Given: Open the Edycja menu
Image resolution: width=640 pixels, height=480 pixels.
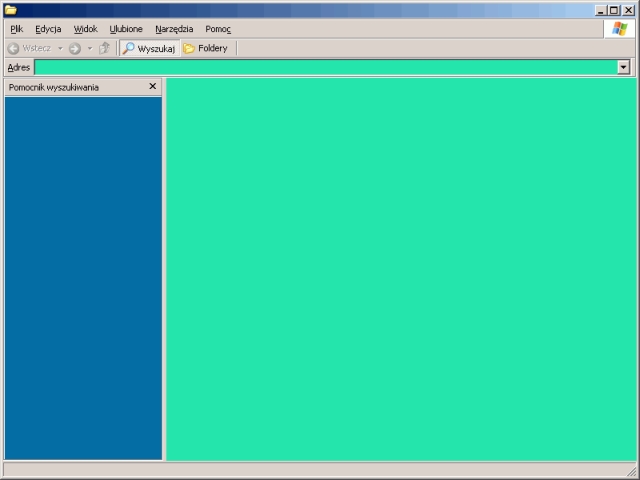Looking at the screenshot, I should click(48, 29).
